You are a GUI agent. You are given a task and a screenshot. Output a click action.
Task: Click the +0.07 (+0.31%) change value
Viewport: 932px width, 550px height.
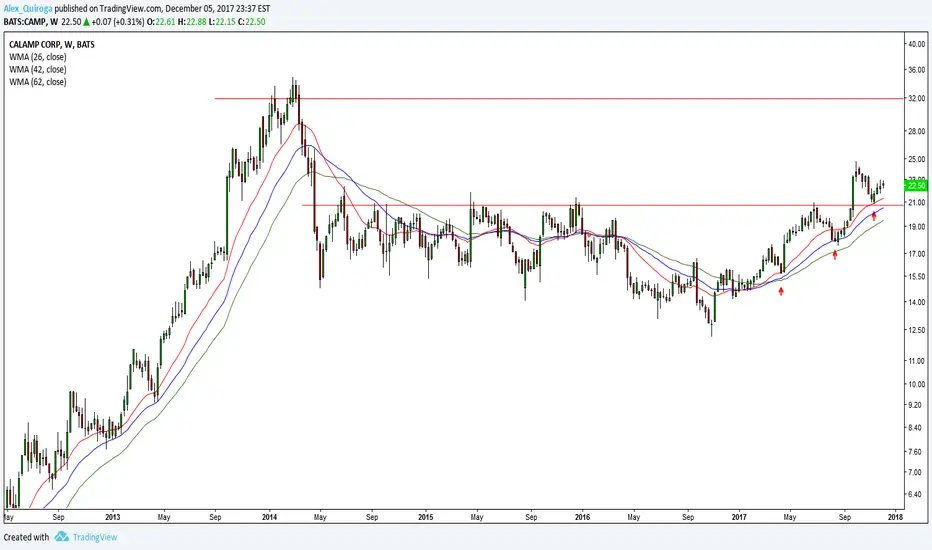coord(118,21)
